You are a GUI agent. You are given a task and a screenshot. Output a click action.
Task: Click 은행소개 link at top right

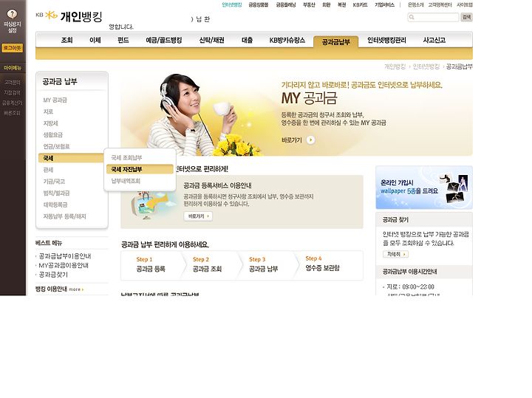tap(415, 4)
